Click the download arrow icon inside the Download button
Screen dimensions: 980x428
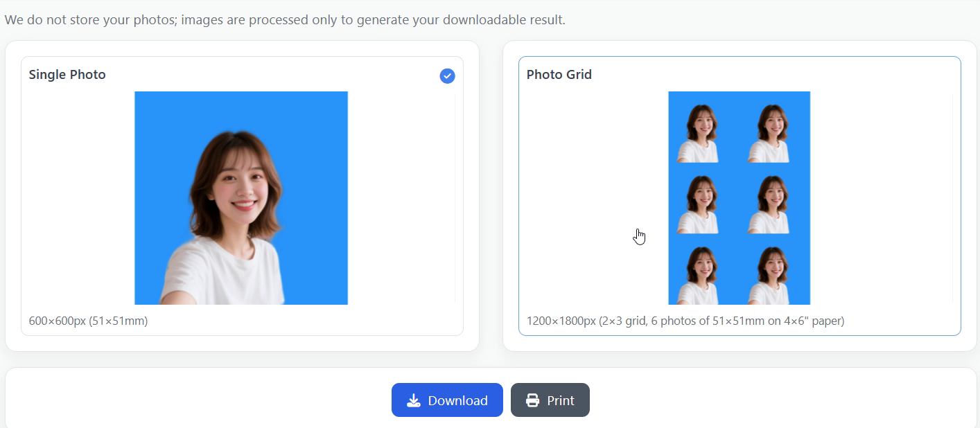click(x=414, y=400)
